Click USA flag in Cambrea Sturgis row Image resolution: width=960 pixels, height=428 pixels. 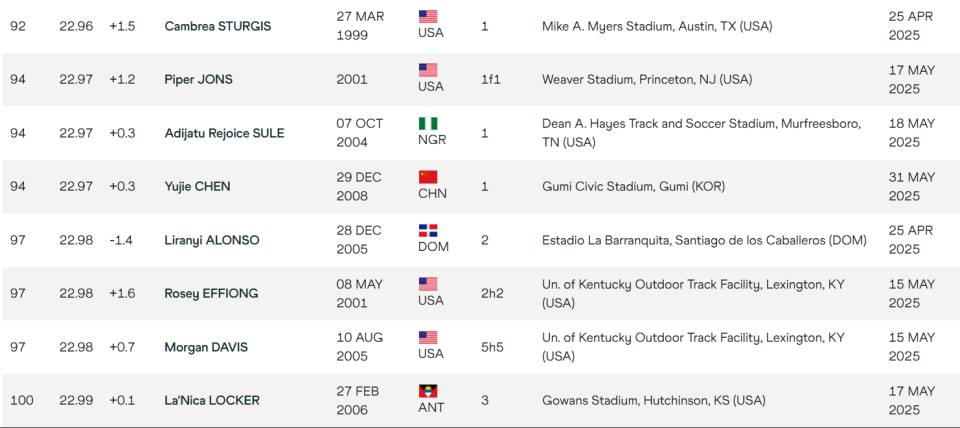pyautogui.click(x=428, y=17)
